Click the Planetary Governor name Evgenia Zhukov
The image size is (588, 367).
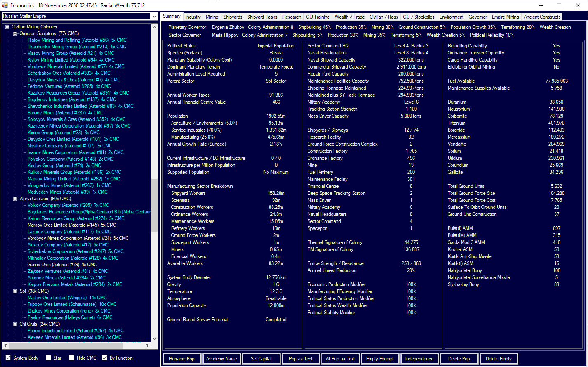228,27
